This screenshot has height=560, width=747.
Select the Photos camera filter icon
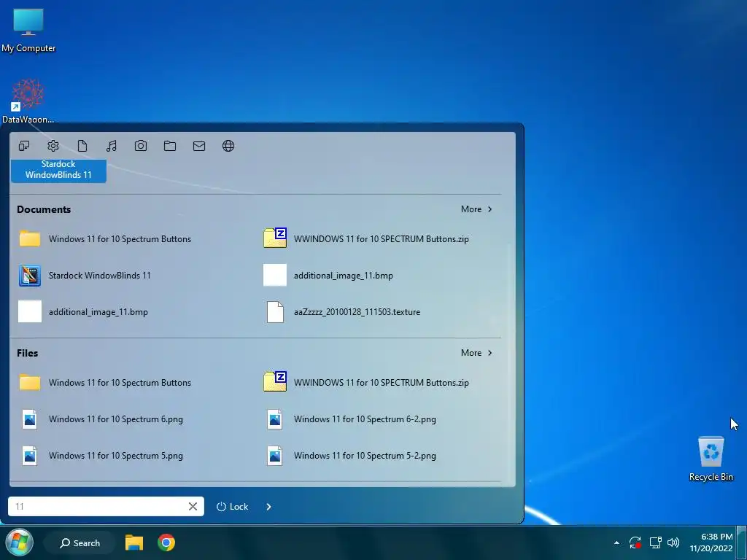(x=141, y=146)
